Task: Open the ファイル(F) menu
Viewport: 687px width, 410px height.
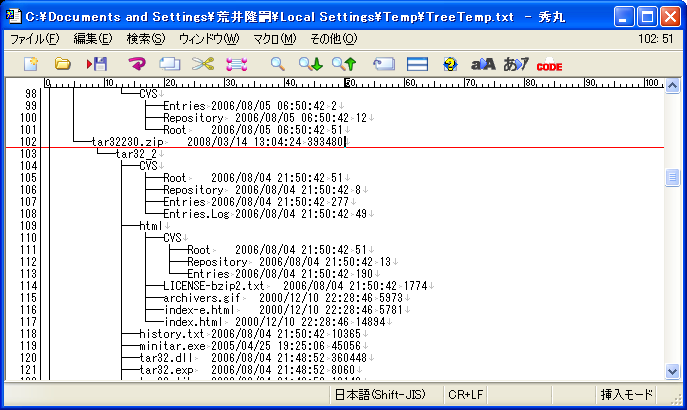Action: [34, 38]
